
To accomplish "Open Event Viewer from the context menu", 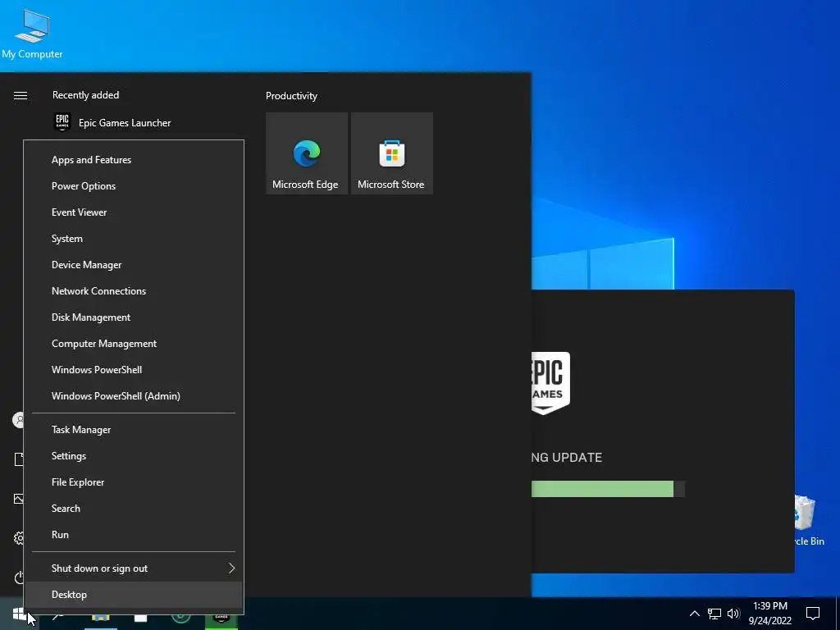I will coord(134,212).
